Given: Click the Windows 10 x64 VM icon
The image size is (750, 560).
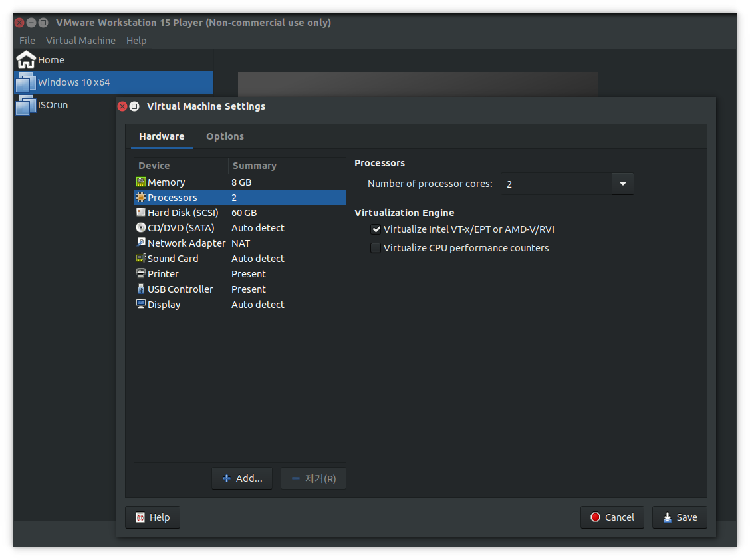Looking at the screenshot, I should [x=26, y=82].
